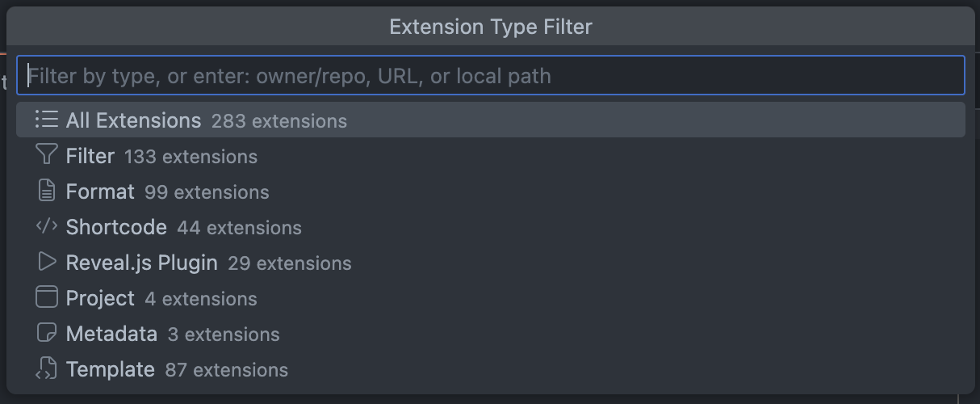The image size is (980, 404).
Task: Select the Project extension type
Action: (100, 298)
